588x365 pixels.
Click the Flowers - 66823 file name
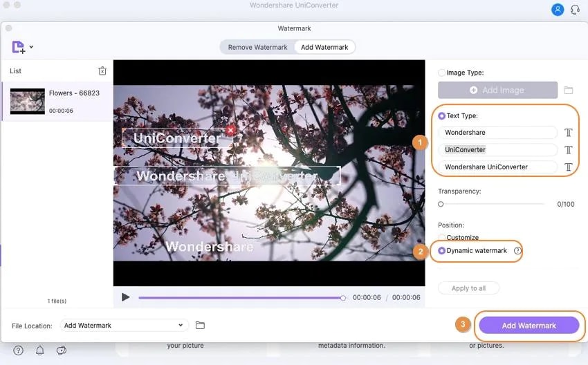click(74, 93)
